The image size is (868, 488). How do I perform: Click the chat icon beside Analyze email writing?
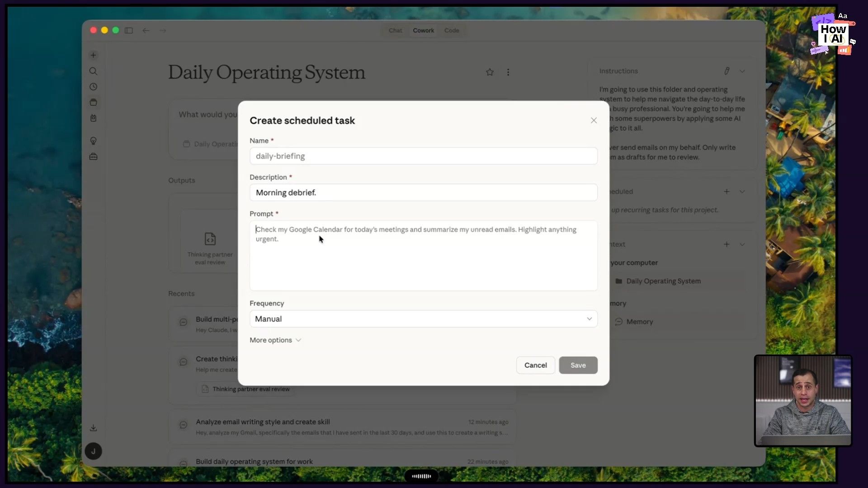pos(183,425)
